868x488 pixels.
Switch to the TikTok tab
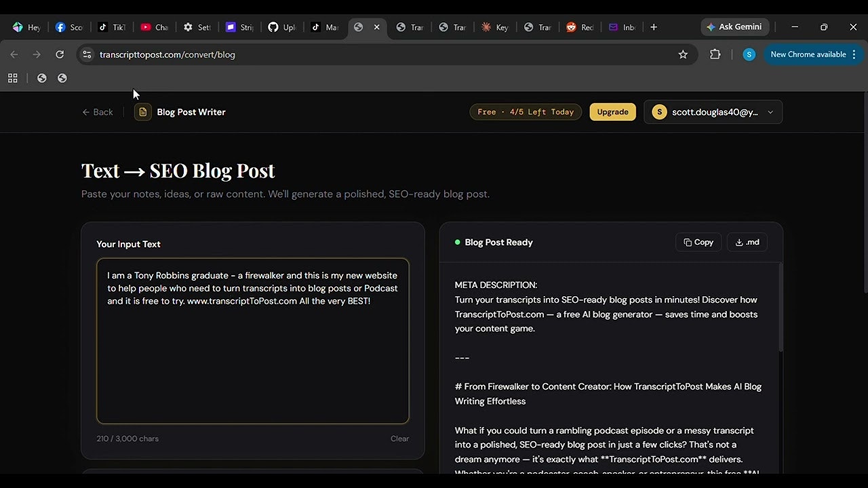pyautogui.click(x=111, y=27)
